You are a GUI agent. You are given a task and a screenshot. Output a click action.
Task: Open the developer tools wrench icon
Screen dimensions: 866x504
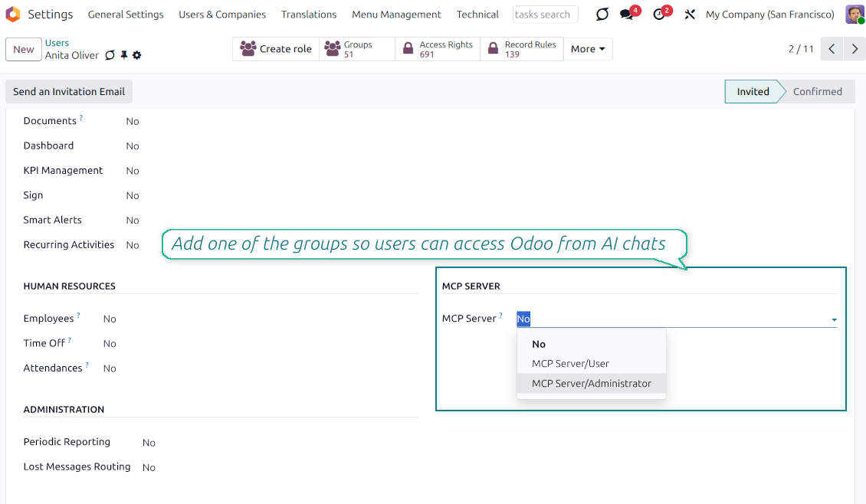coord(690,14)
